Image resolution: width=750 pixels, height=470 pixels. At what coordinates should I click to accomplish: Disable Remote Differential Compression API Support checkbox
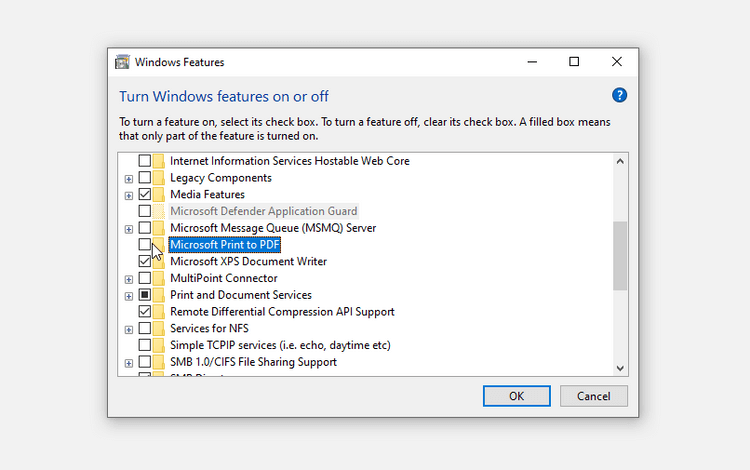[145, 312]
